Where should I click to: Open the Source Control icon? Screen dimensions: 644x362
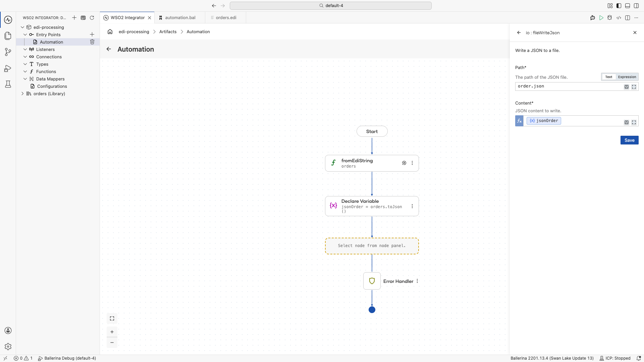point(8,52)
